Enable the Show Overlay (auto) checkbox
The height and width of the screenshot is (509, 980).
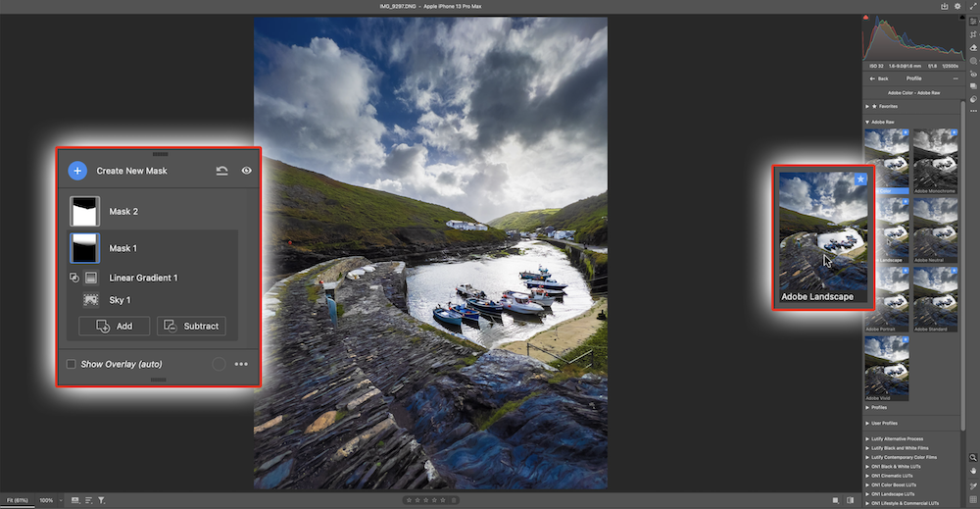point(72,364)
